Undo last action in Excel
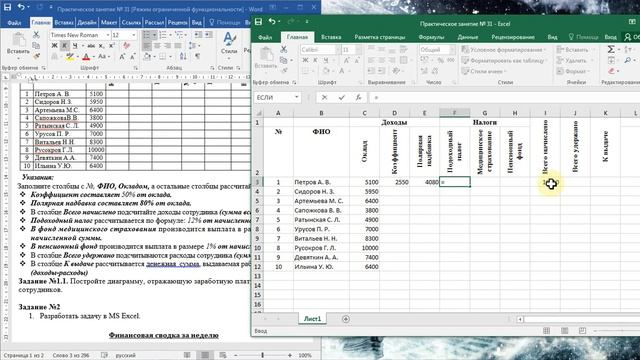 [x=272, y=22]
